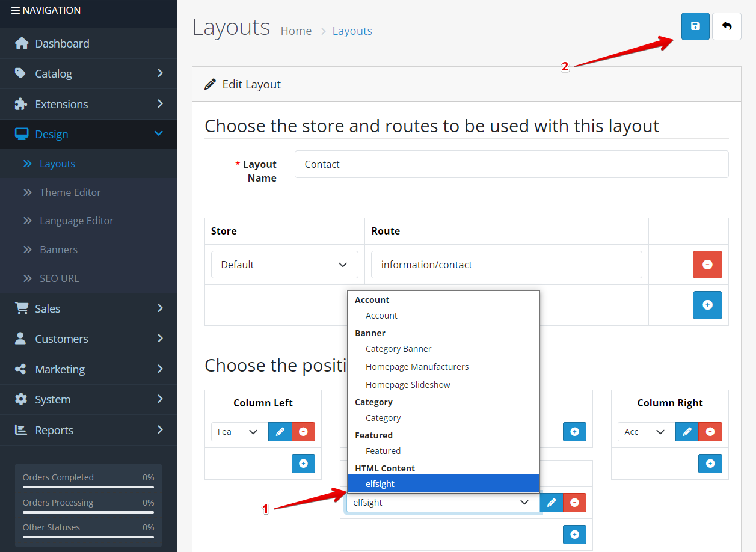Image resolution: width=756 pixels, height=552 pixels.
Task: Edit the elfsight module
Action: point(552,503)
